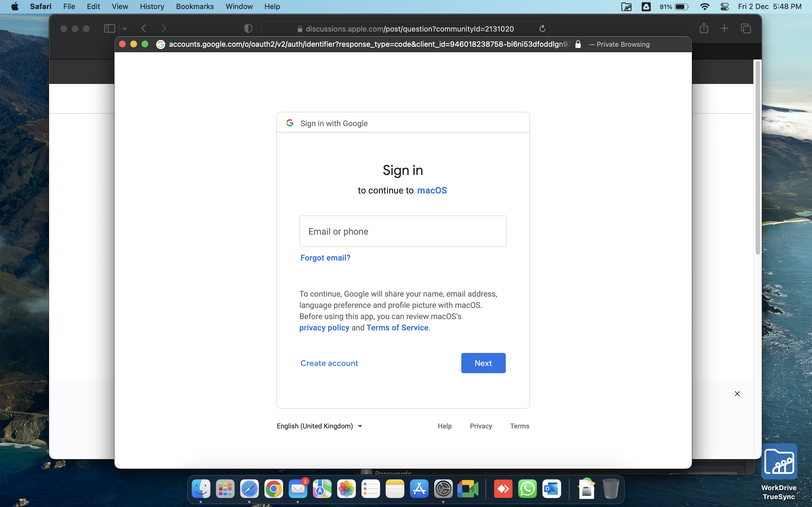
Task: Click the Create account link
Action: [329, 363]
